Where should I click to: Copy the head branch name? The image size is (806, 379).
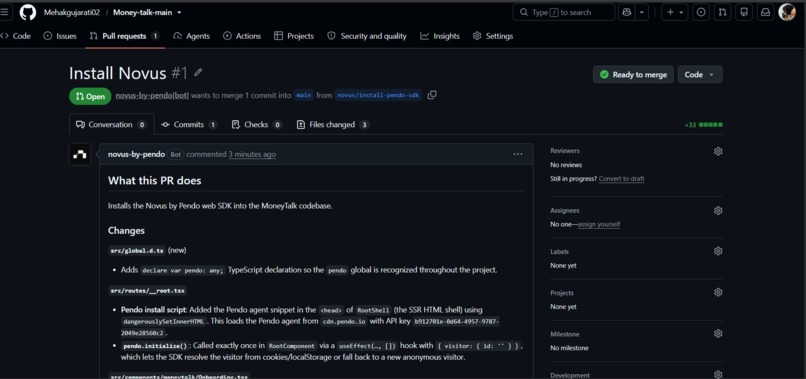click(x=432, y=95)
